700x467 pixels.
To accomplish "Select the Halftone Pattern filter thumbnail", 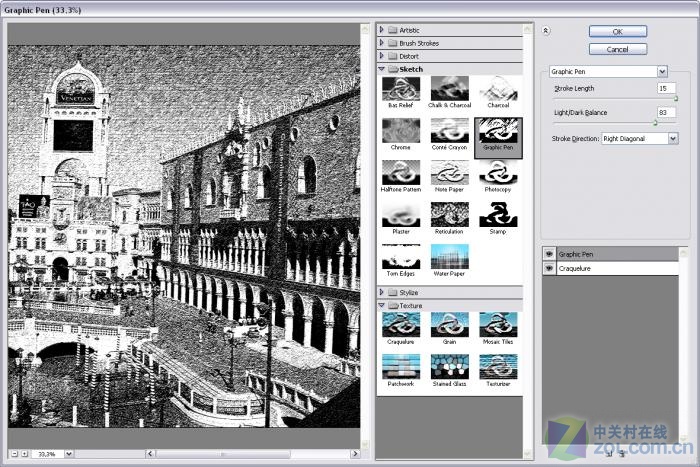I will 400,173.
